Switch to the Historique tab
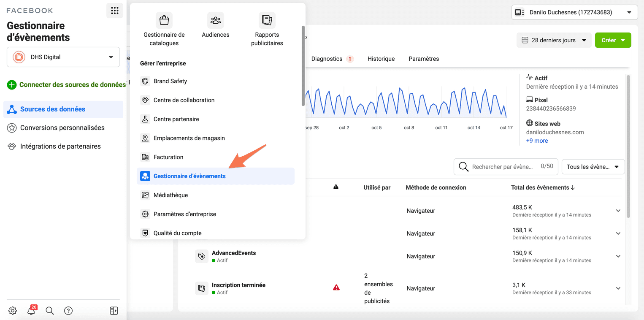 click(x=381, y=59)
